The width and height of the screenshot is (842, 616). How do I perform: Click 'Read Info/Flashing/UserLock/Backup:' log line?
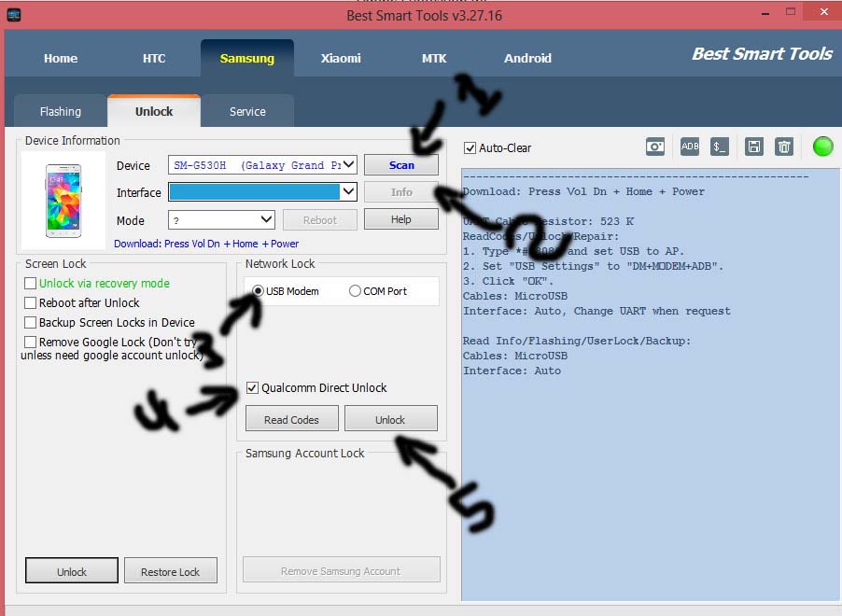(x=577, y=341)
